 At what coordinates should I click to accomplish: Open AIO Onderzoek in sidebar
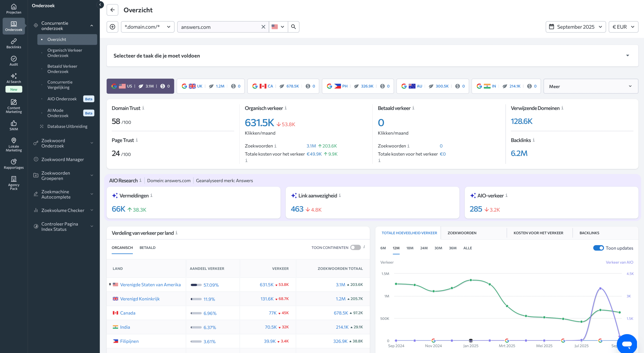(x=62, y=99)
